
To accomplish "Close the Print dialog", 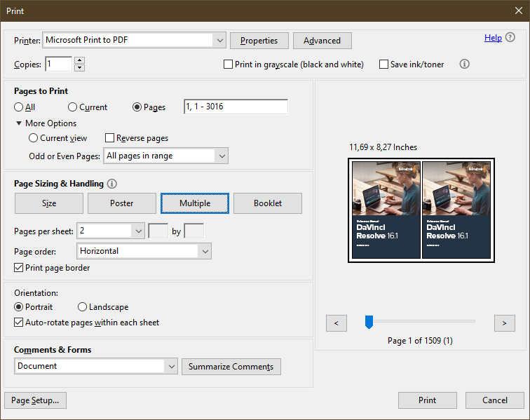I will pos(519,11).
